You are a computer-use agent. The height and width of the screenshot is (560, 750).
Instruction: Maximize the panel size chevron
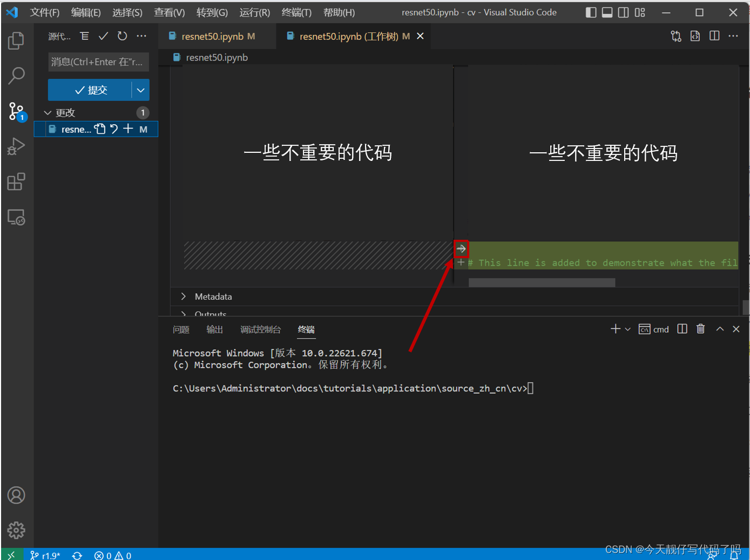pos(720,329)
